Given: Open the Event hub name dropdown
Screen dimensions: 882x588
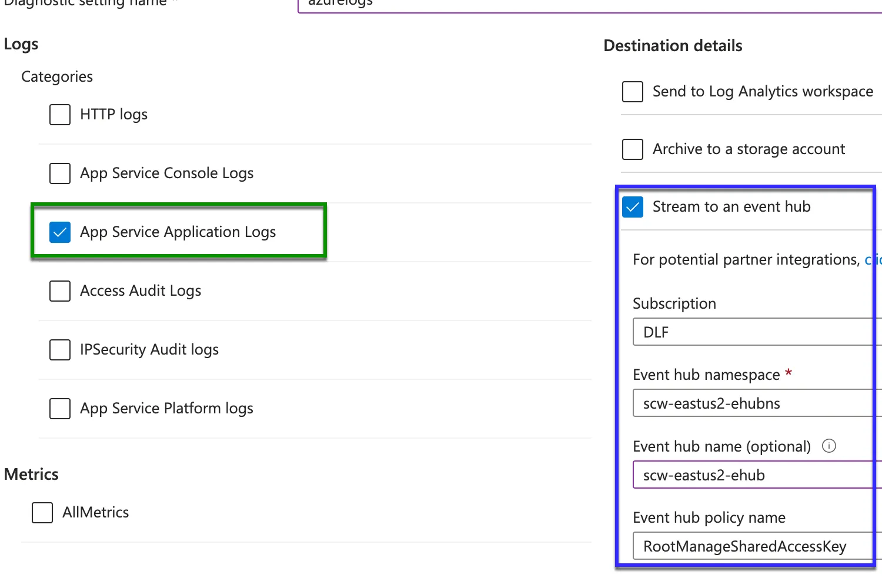Looking at the screenshot, I should click(x=753, y=475).
